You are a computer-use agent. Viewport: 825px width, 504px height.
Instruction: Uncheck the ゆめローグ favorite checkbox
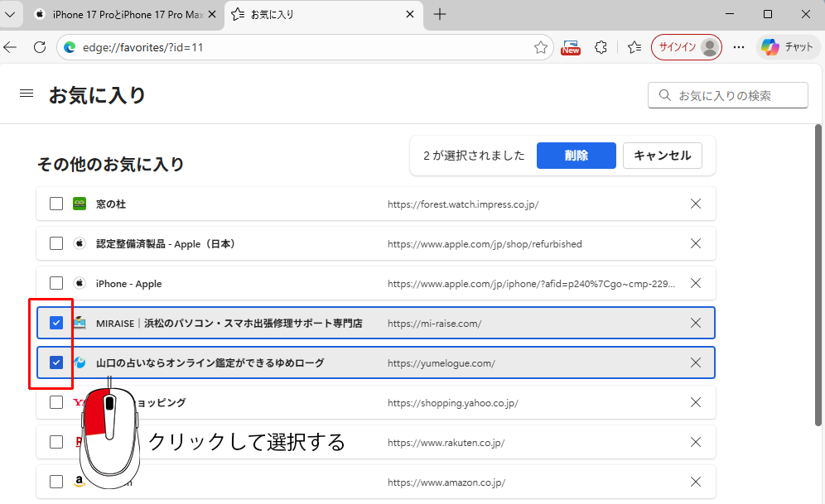pyautogui.click(x=56, y=362)
